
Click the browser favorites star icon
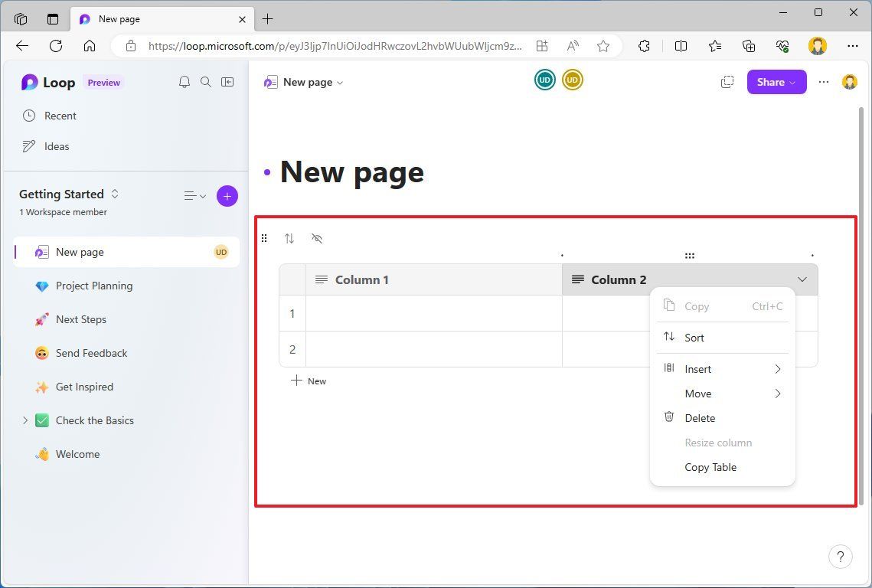click(x=603, y=46)
